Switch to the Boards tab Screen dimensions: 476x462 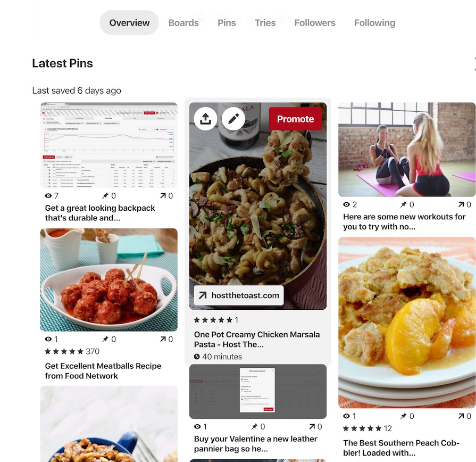183,23
